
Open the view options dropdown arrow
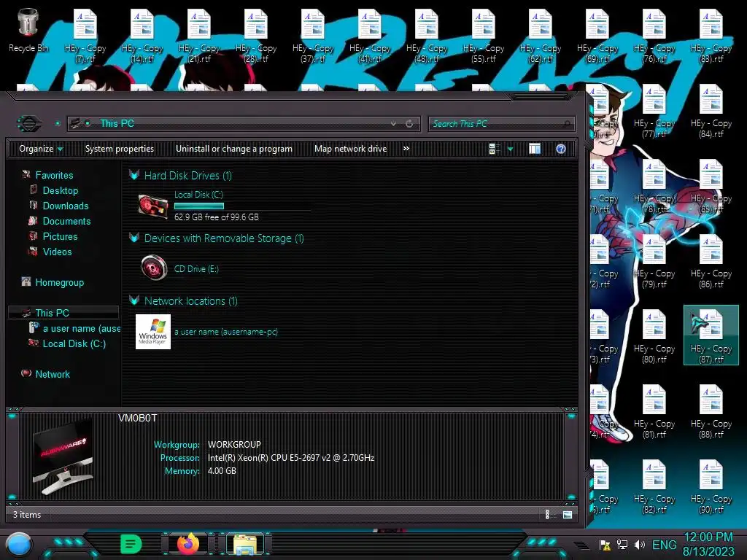(x=510, y=149)
